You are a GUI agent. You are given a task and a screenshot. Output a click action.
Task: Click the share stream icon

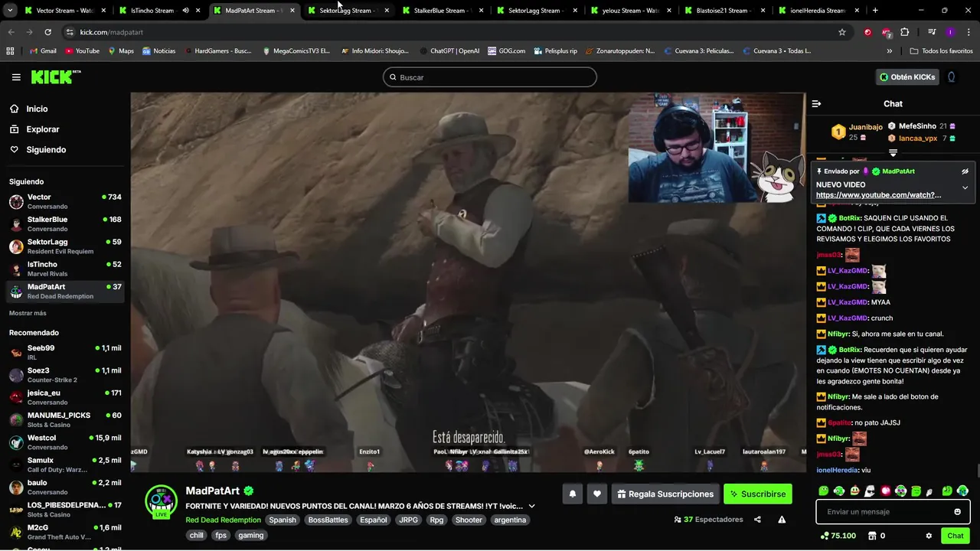tap(757, 520)
